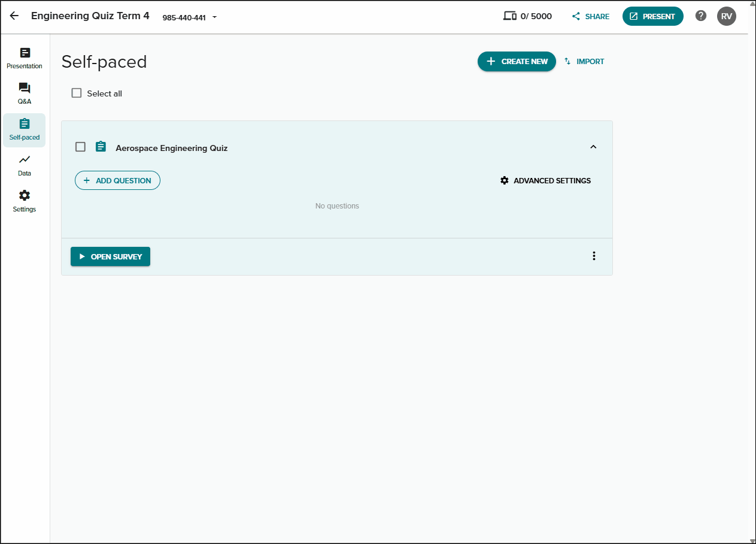Check the Aerospace Engineering Quiz checkbox
Image resolution: width=756 pixels, height=544 pixels.
81,147
